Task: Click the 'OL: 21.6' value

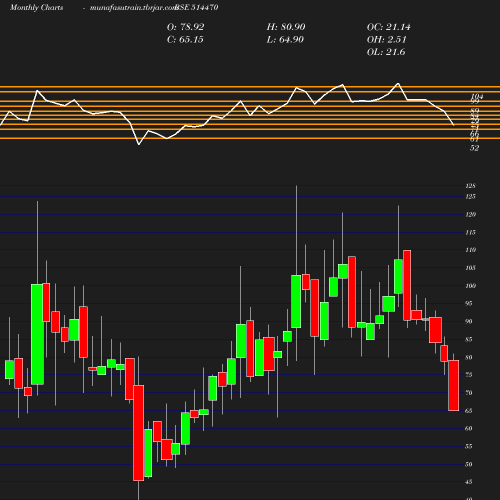Action: pos(386,52)
